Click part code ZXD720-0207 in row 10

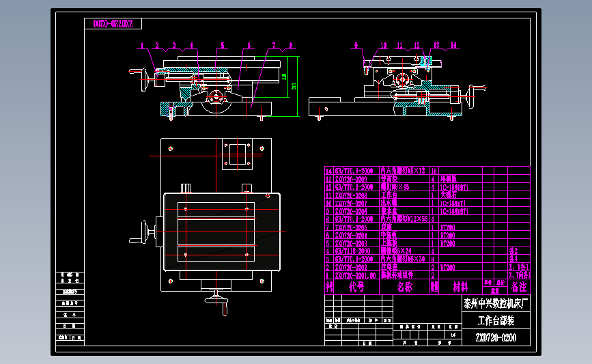351,204
